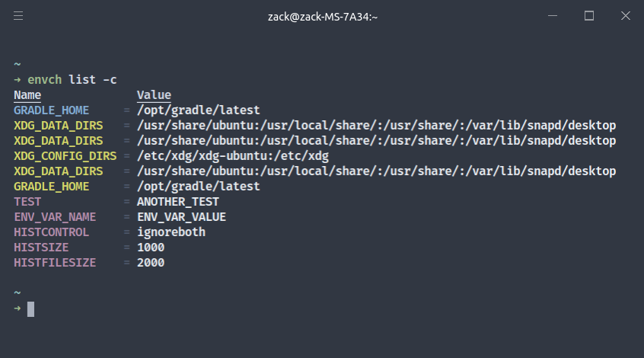Click the underlined Name column header

point(27,95)
